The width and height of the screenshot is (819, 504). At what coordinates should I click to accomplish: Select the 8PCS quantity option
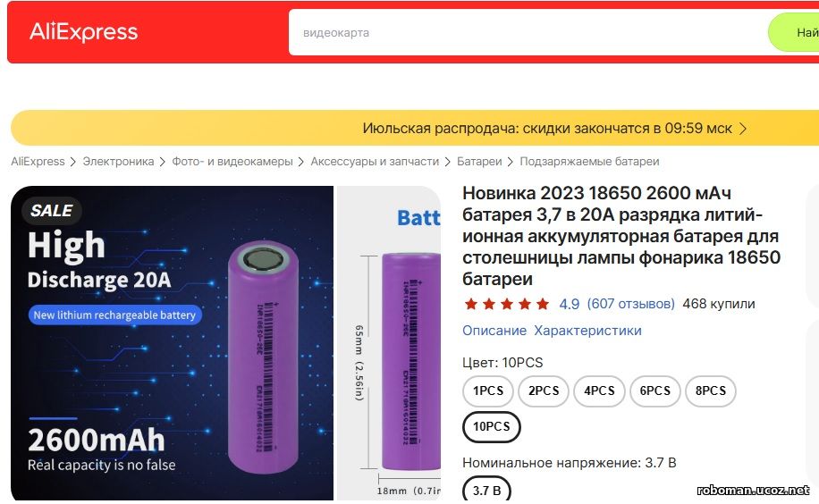[x=710, y=391]
